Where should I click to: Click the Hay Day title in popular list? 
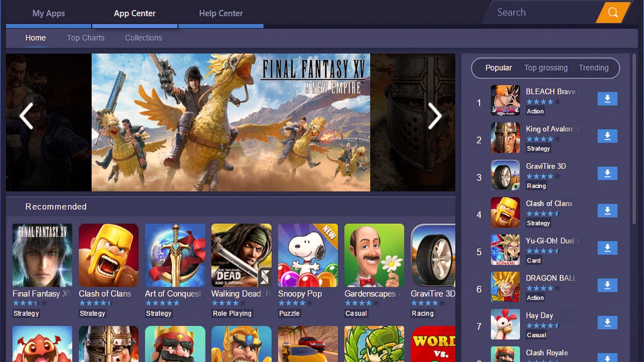coord(540,316)
